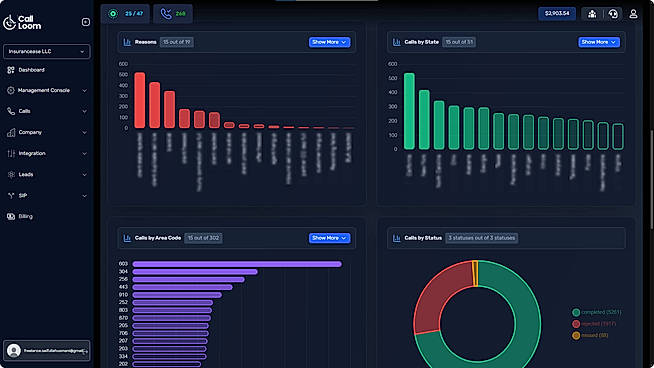Click Show More on Reasons chart
The height and width of the screenshot is (368, 654).
pyautogui.click(x=329, y=42)
